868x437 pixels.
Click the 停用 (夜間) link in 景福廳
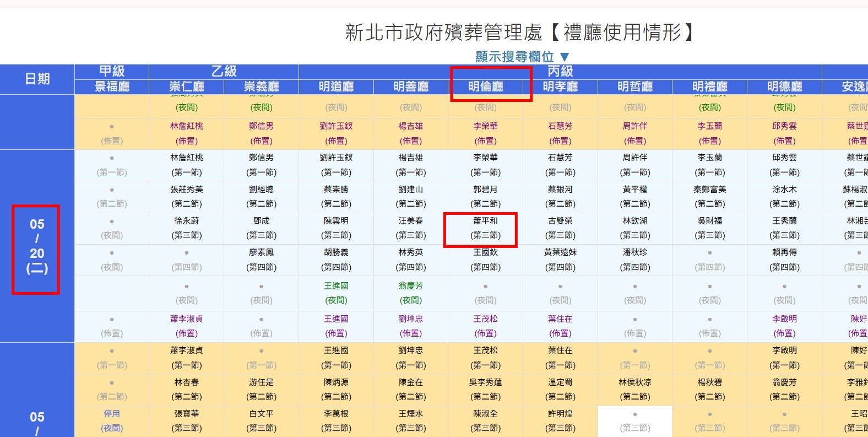click(x=112, y=421)
